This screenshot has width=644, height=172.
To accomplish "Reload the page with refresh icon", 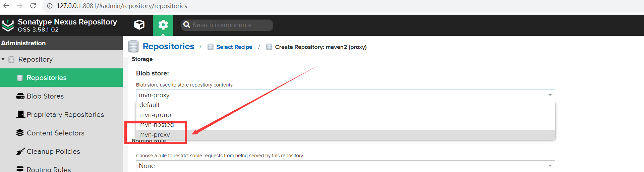I will (x=33, y=6).
